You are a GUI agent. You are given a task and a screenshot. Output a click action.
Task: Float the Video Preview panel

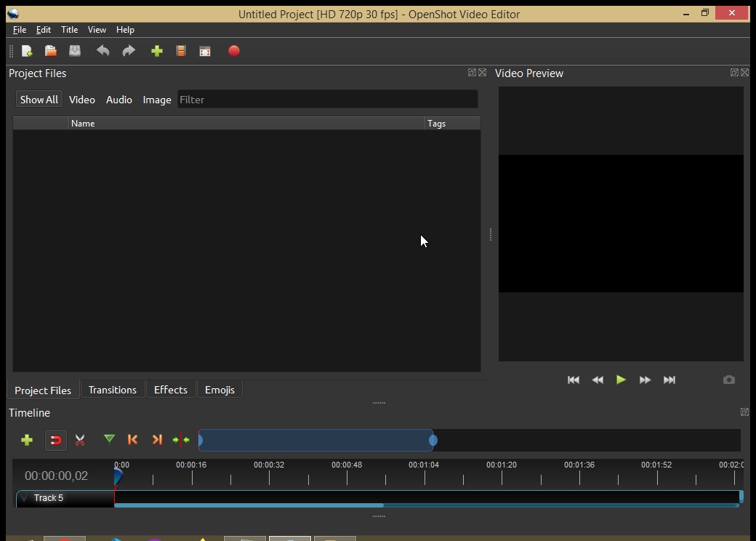(x=734, y=72)
